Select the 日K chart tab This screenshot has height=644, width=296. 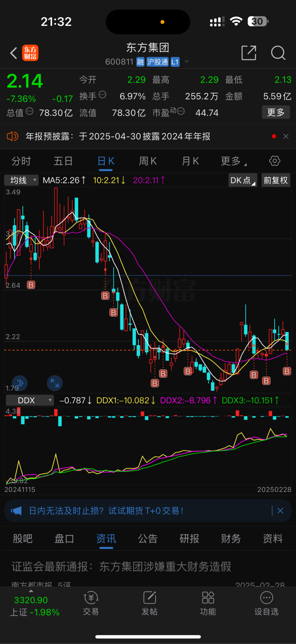[106, 161]
